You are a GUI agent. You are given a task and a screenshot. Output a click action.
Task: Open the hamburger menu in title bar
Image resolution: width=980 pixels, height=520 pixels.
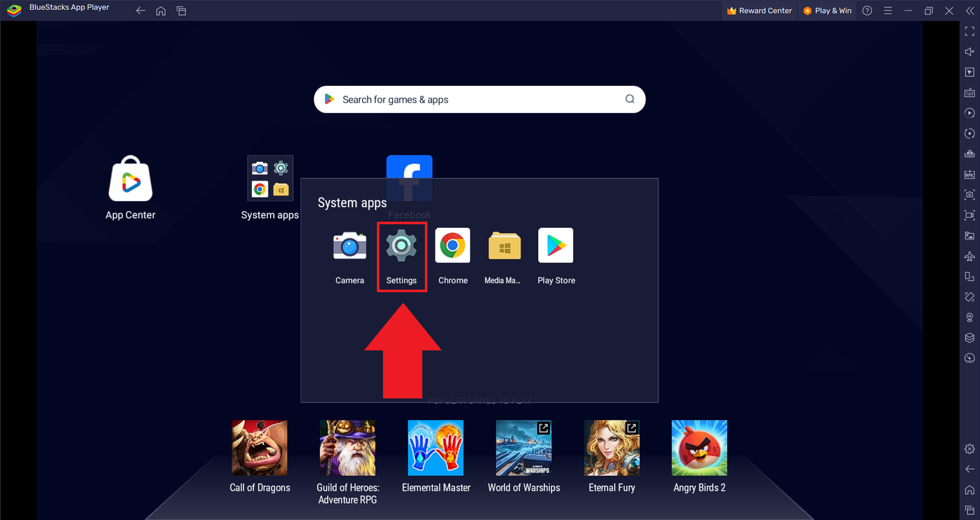coord(888,11)
